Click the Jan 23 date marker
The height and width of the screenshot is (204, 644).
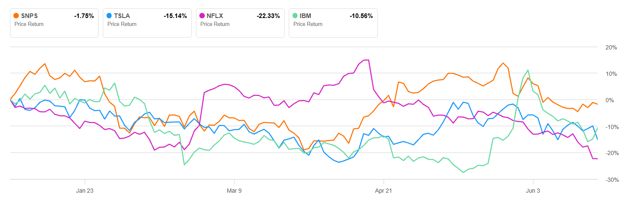[x=85, y=191]
